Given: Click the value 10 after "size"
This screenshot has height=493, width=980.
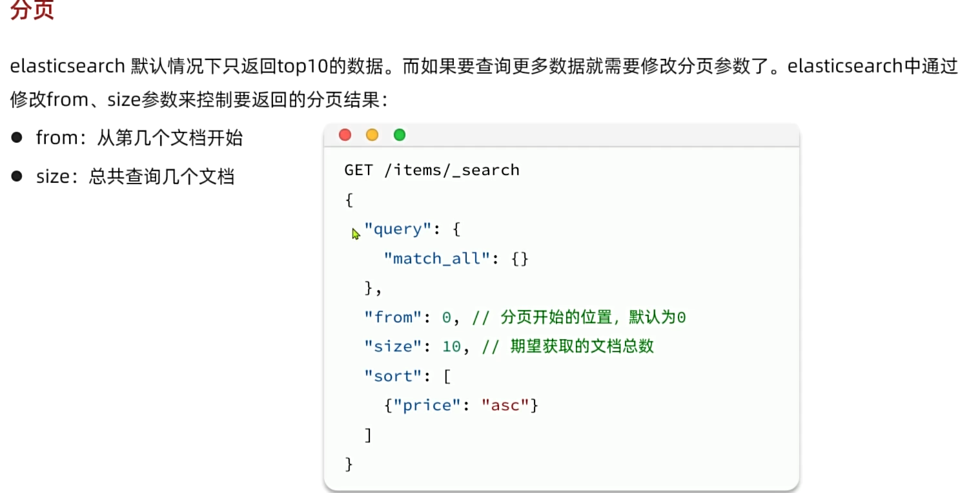Looking at the screenshot, I should coord(451,346).
